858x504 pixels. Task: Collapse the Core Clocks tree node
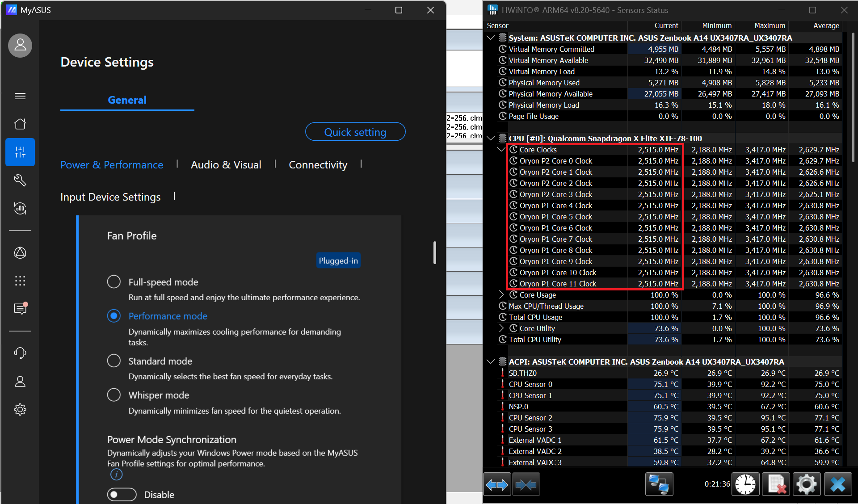[x=501, y=149]
